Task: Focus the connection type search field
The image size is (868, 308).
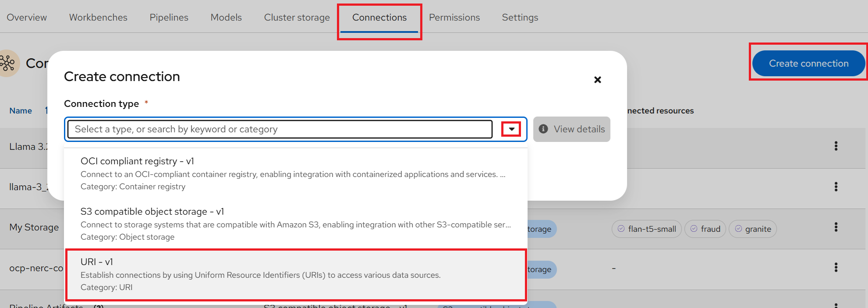Action: 280,129
